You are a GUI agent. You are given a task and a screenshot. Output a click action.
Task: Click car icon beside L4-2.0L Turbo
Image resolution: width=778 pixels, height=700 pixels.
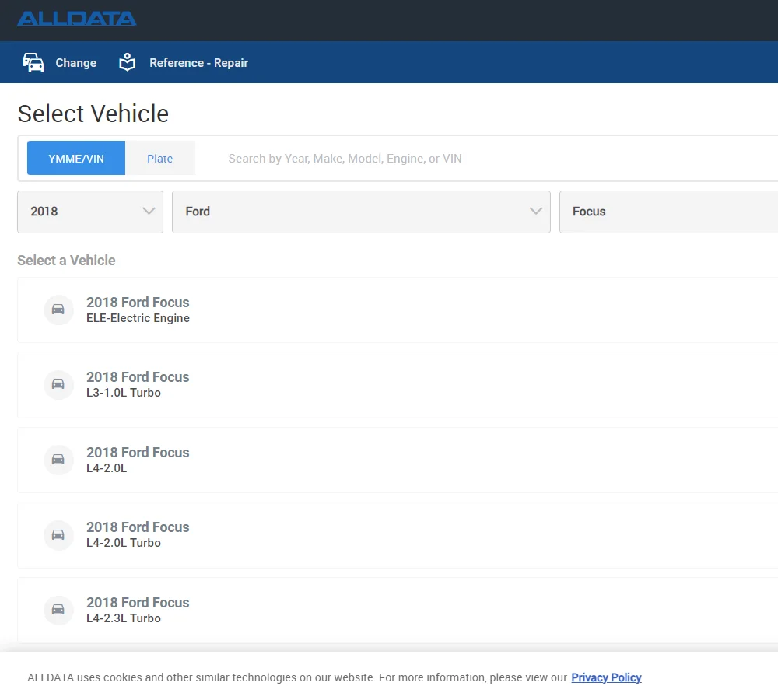click(58, 534)
